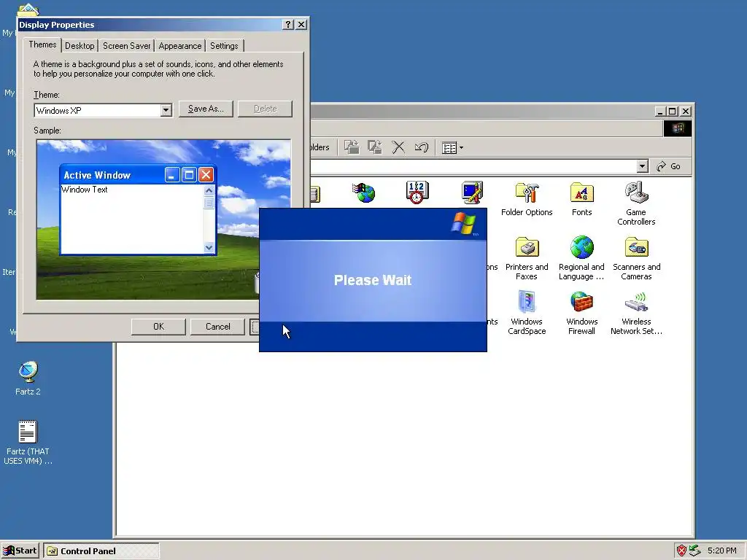Click the disabled Delete theme button
Image resolution: width=747 pixels, height=560 pixels.
266,109
